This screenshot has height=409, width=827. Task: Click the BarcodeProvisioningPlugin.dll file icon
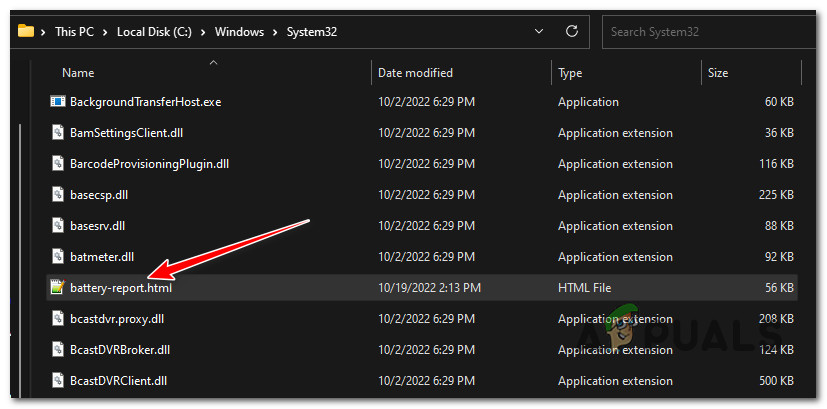tap(57, 164)
